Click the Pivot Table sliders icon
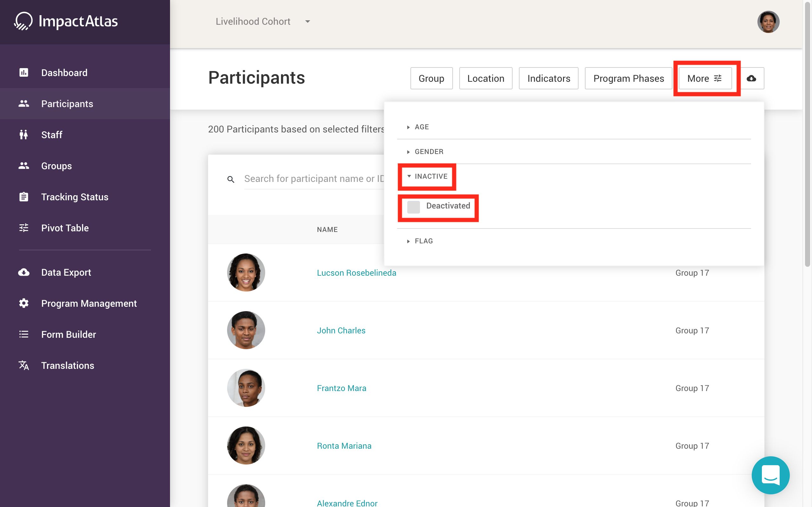This screenshot has height=507, width=812. pos(23,228)
